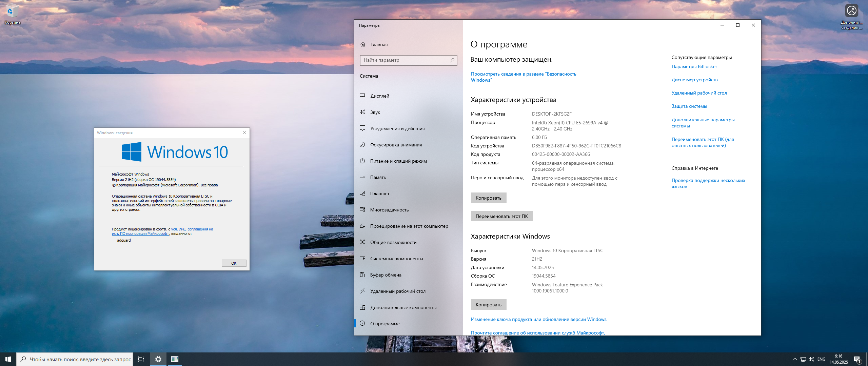Open Просмотреть сведения Безопасность Windows link

[x=524, y=77]
